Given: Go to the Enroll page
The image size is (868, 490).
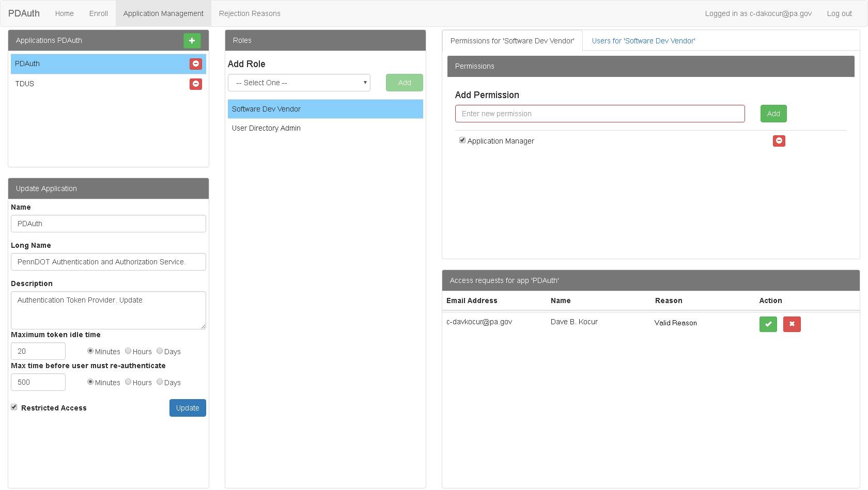Looking at the screenshot, I should [98, 13].
